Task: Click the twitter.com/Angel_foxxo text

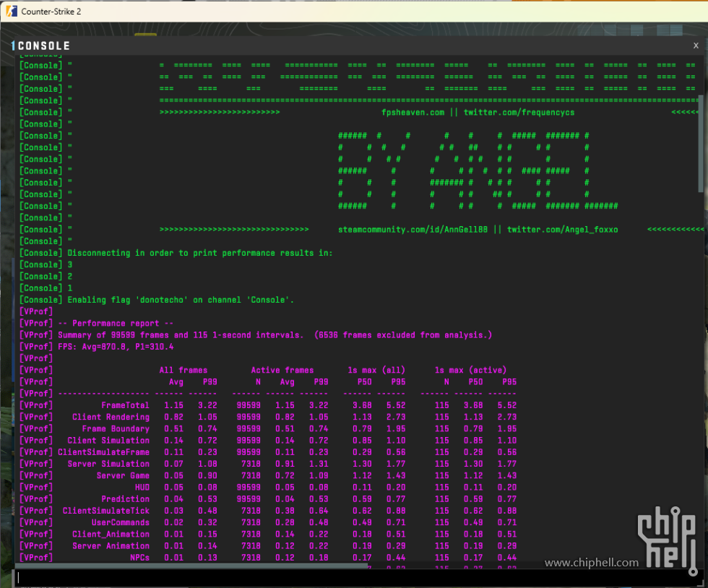Action: [562, 229]
